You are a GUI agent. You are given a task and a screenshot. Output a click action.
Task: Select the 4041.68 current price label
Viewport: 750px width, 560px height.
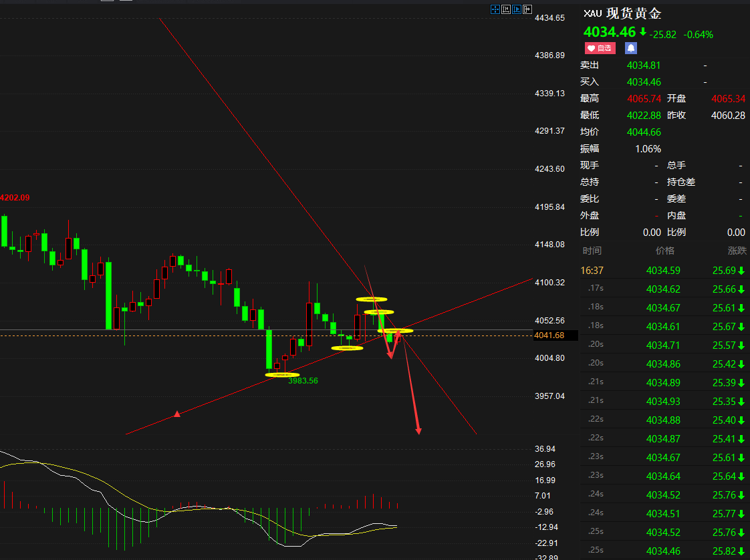[549, 335]
